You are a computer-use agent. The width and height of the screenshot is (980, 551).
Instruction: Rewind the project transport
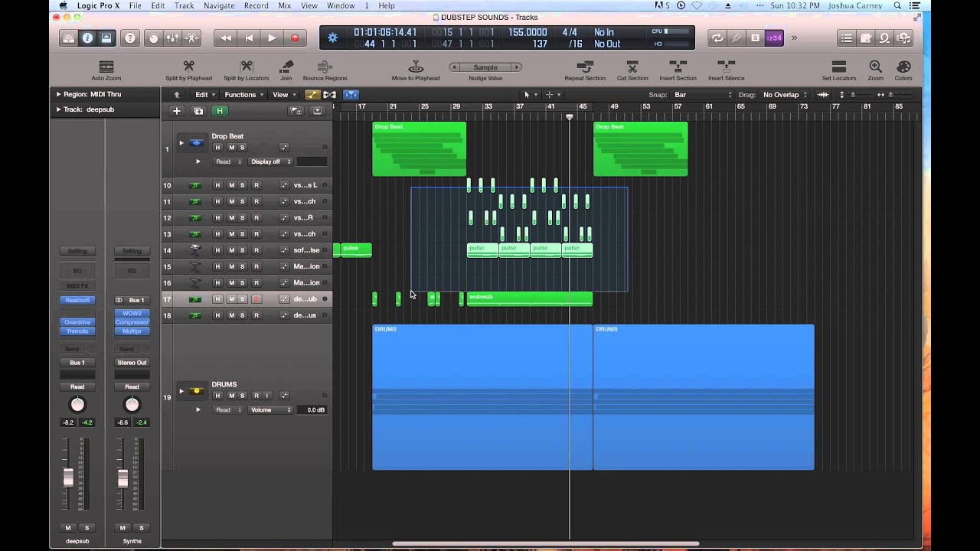[x=226, y=37]
